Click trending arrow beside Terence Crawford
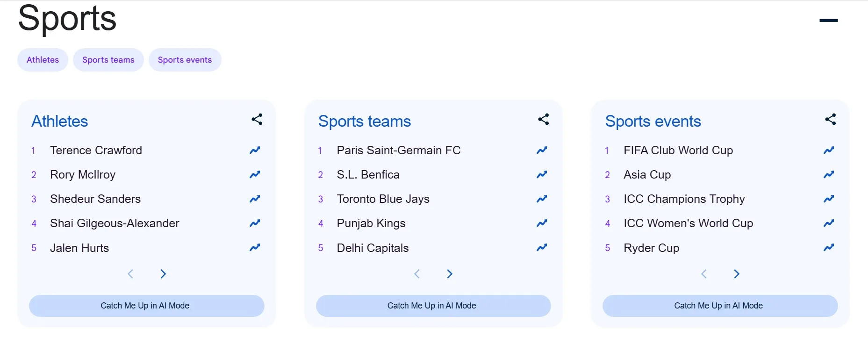This screenshot has width=868, height=344. [x=255, y=150]
